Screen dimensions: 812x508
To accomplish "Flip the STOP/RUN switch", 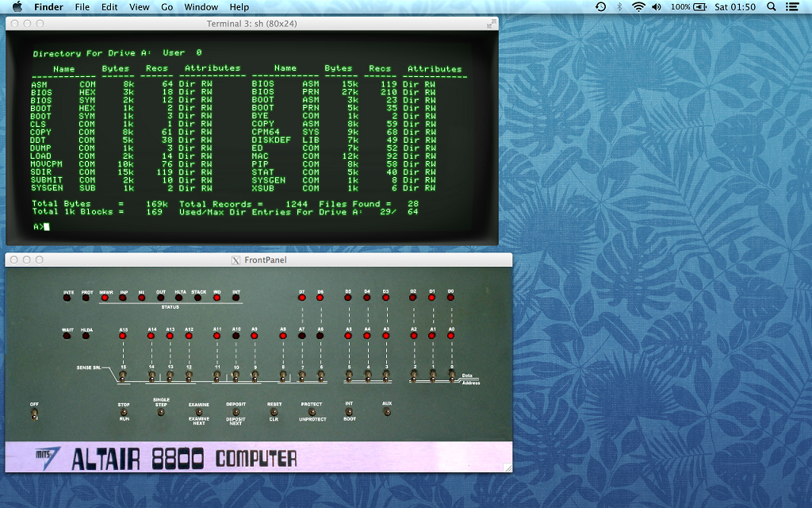I will point(124,412).
